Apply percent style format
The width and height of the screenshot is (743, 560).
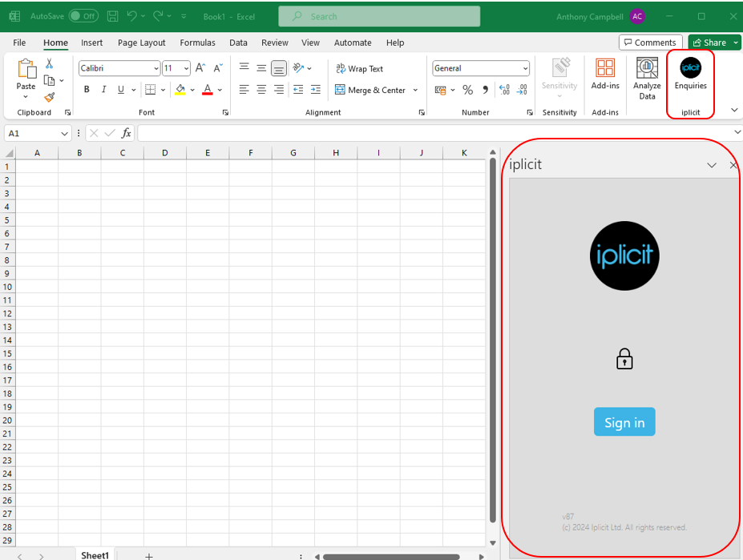468,90
